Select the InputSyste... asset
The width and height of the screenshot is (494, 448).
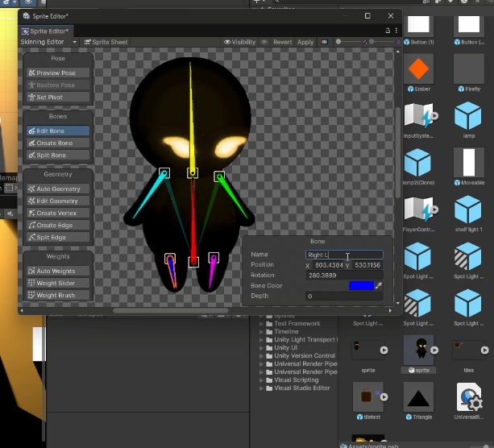coord(418,120)
